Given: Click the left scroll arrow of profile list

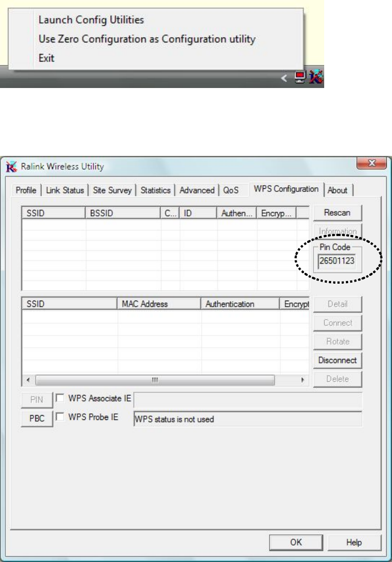Looking at the screenshot, I should coord(28,380).
